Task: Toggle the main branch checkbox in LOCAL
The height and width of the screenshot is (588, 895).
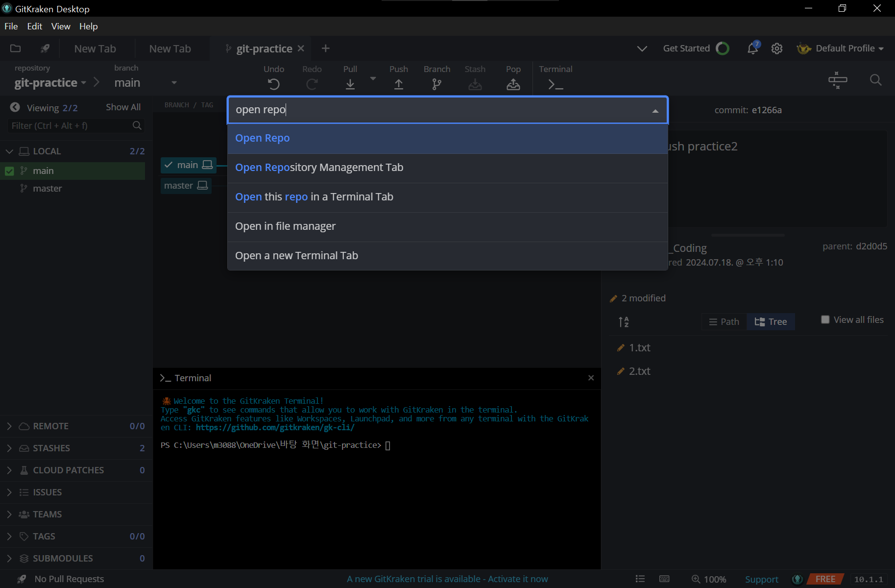Action: pos(9,171)
